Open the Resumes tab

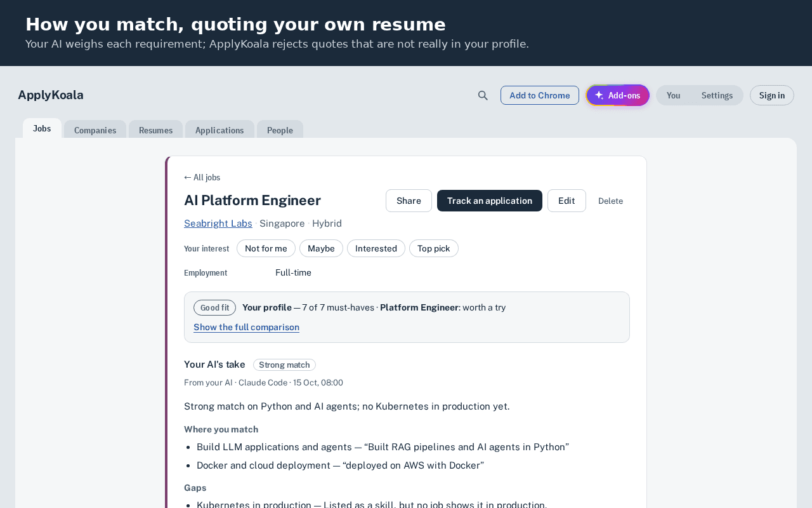tap(155, 130)
